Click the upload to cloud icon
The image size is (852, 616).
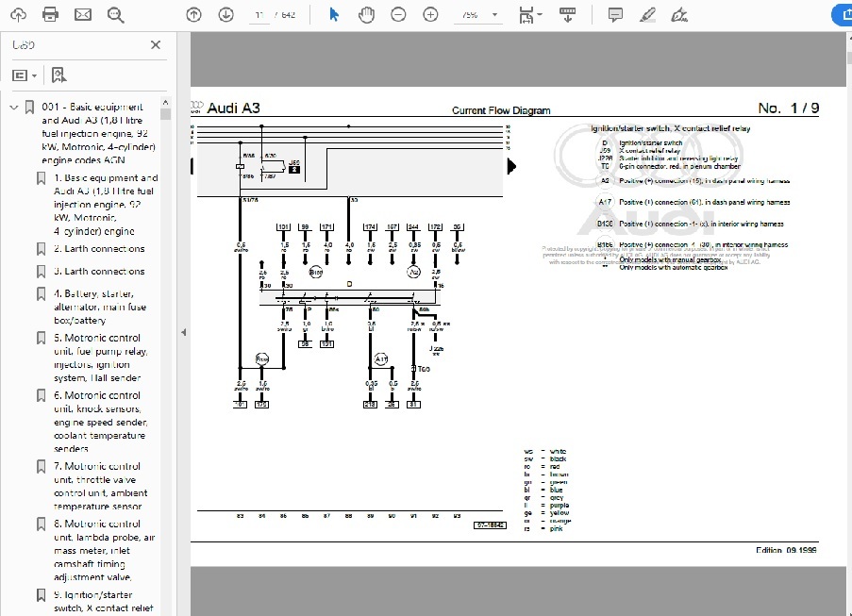[x=18, y=15]
